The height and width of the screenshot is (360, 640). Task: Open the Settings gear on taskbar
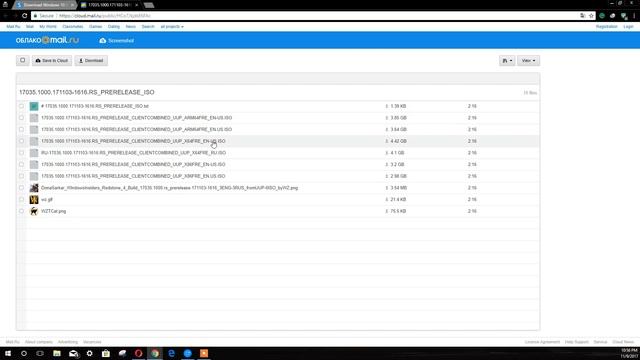point(89,353)
